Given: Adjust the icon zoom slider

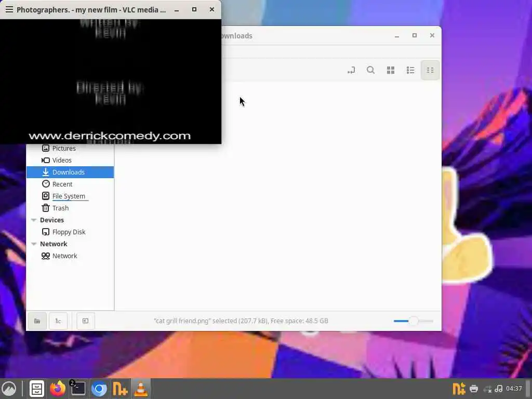Looking at the screenshot, I should (x=413, y=321).
